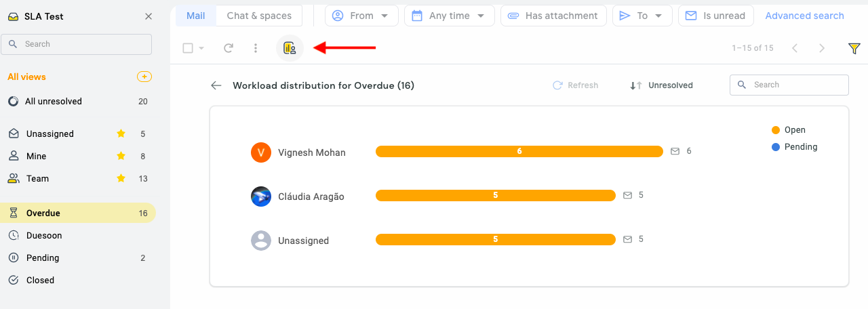
Task: Open the Any time filter dropdown
Action: tap(450, 16)
